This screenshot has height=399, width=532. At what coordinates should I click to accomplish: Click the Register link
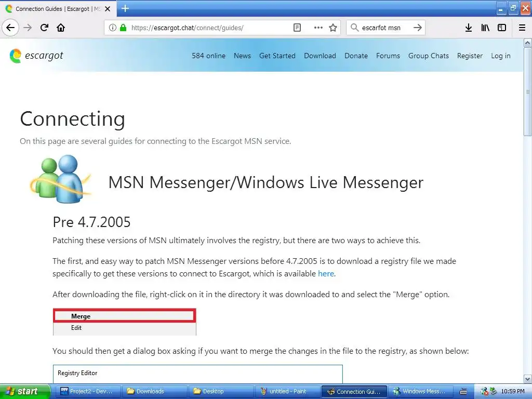[x=470, y=56]
